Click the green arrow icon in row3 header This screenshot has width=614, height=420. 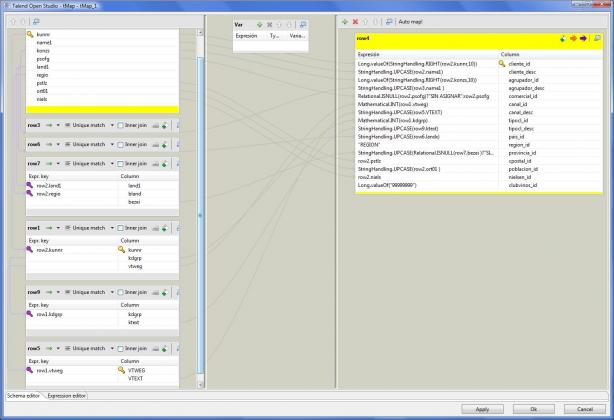click(47, 125)
